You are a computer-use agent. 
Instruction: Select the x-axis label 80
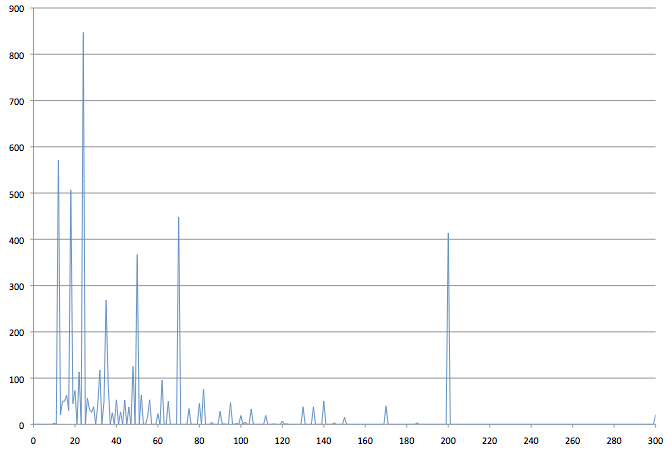(199, 441)
